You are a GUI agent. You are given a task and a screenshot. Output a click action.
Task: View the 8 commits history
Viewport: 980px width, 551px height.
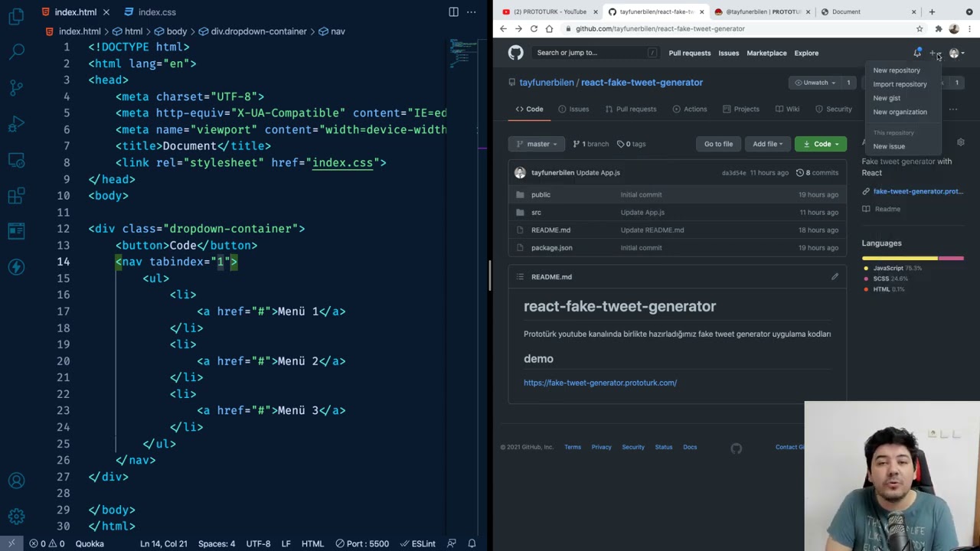tap(817, 172)
